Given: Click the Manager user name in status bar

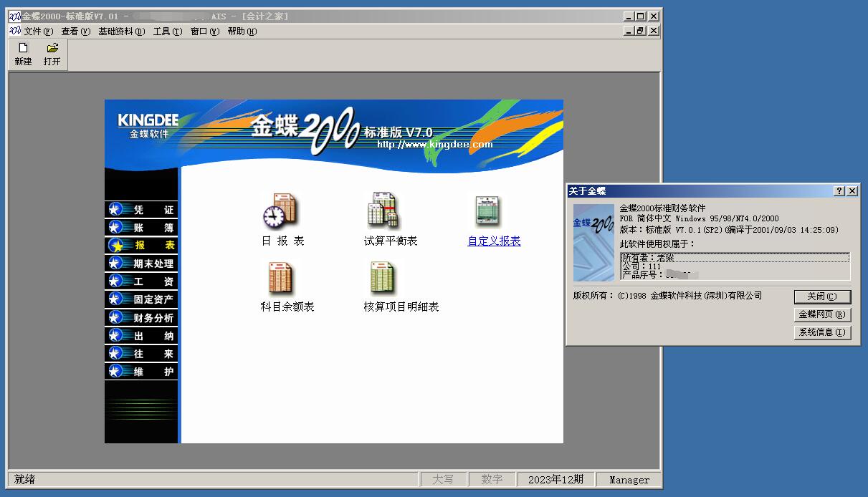Looking at the screenshot, I should click(x=629, y=480).
